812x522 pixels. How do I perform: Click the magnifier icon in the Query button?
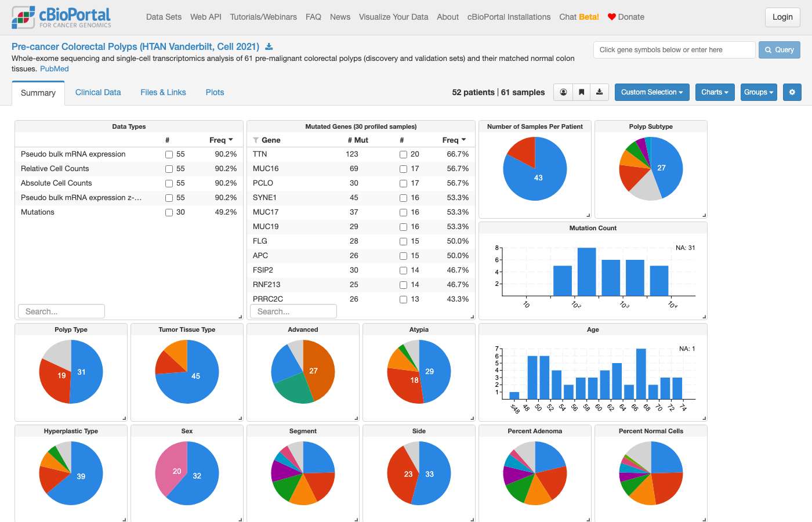point(768,50)
